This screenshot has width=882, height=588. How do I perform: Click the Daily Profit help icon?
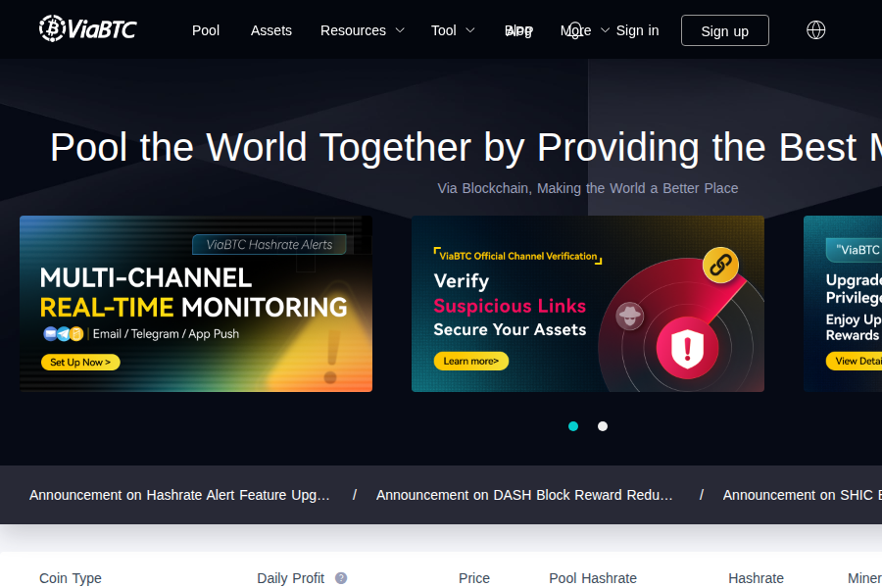341,578
